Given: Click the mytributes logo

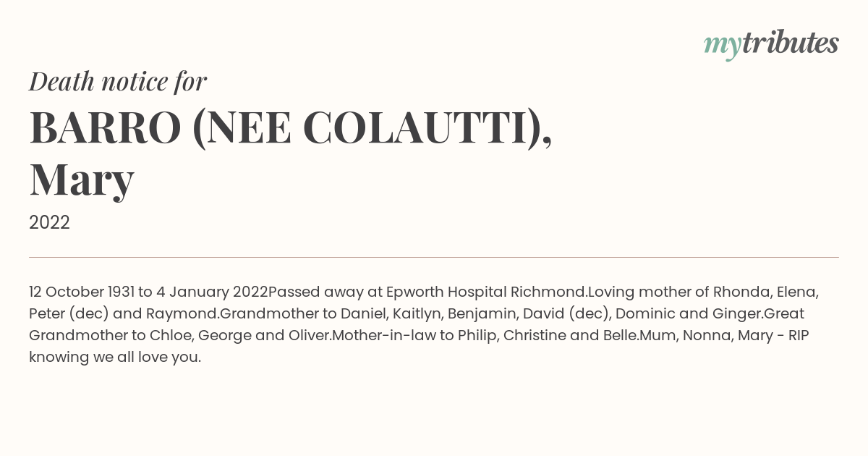Looking at the screenshot, I should (771, 44).
